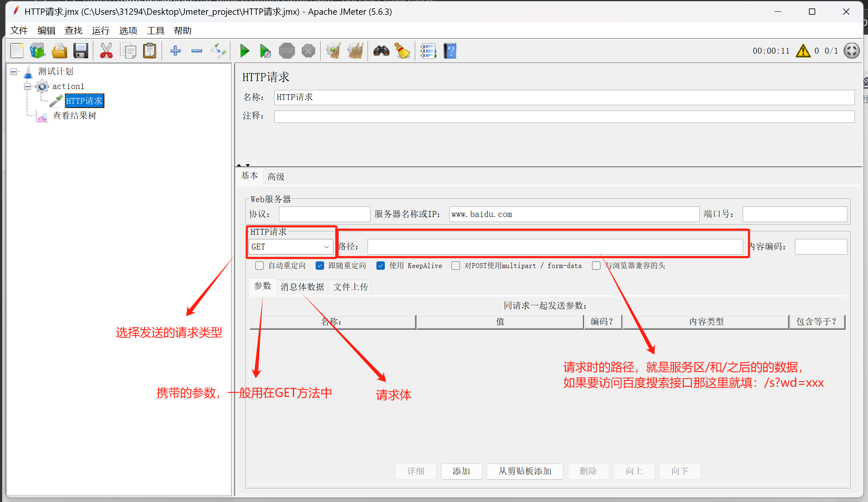This screenshot has height=502, width=868.
Task: Click the blue Help book icon
Action: (x=450, y=51)
